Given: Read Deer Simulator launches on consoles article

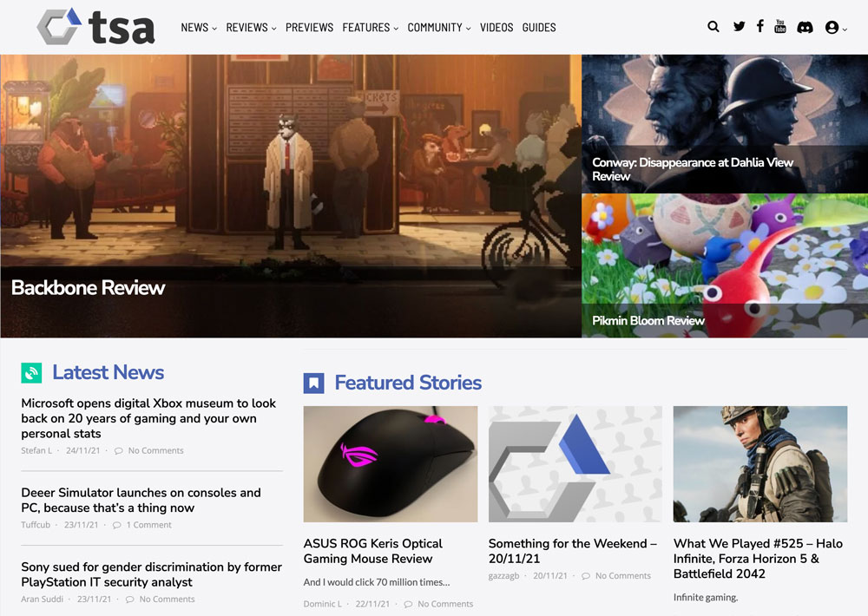Looking at the screenshot, I should point(141,500).
